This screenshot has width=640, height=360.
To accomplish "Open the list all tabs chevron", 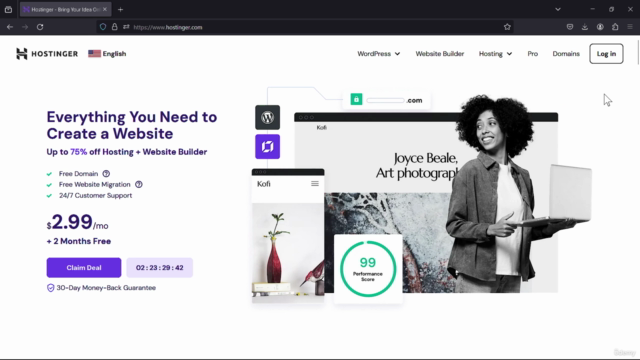I will 558,9.
